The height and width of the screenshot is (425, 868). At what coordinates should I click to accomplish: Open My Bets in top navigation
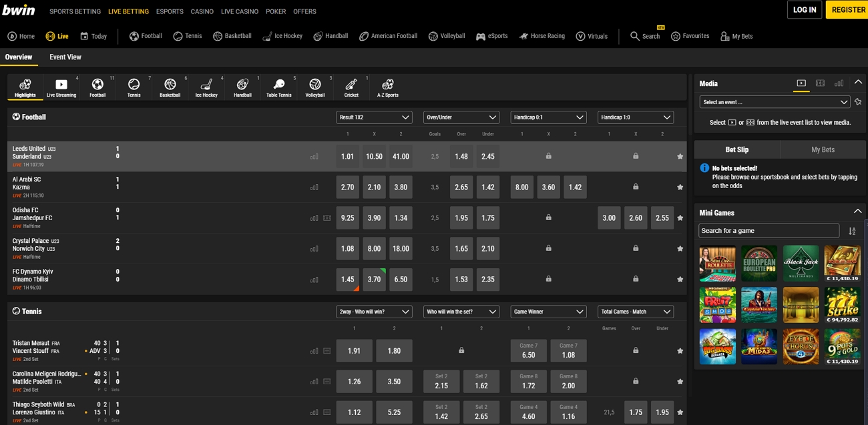[x=736, y=36]
